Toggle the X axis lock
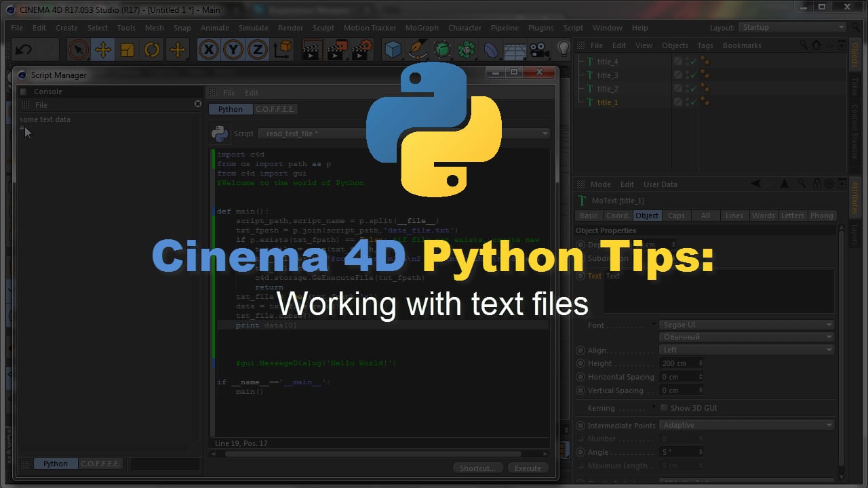868x488 pixels. pos(209,49)
